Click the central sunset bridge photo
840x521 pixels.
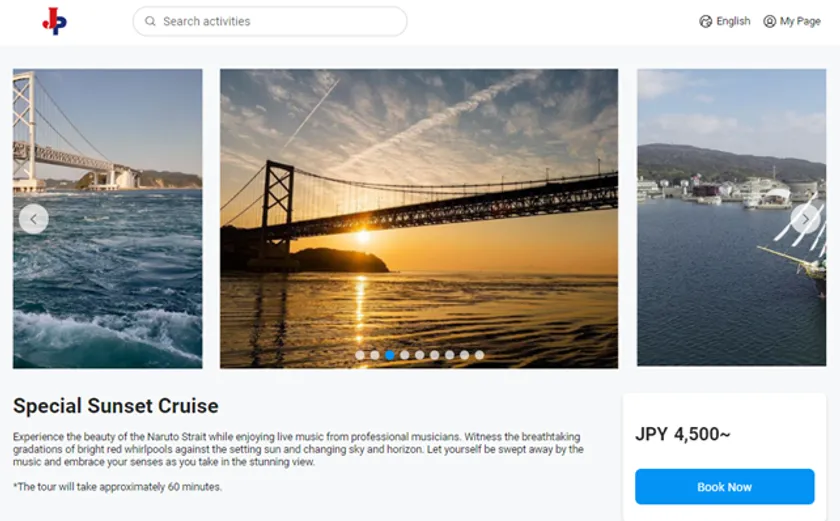(x=418, y=200)
